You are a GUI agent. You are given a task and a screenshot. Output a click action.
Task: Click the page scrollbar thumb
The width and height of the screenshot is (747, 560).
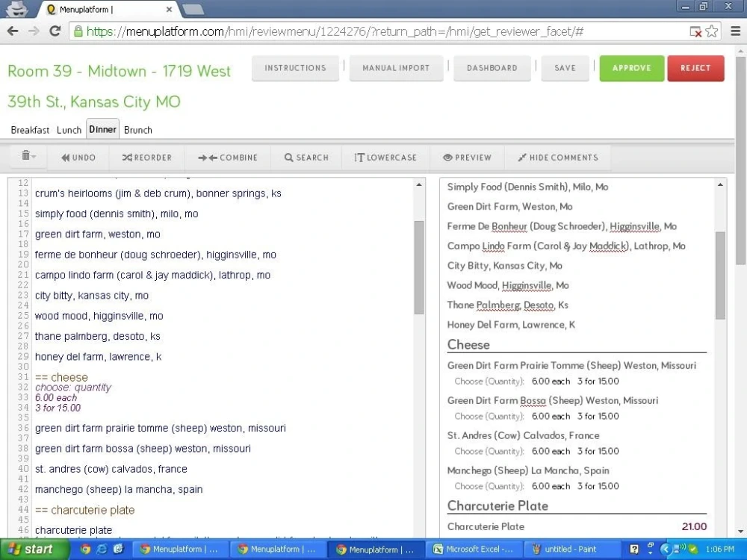[740, 161]
